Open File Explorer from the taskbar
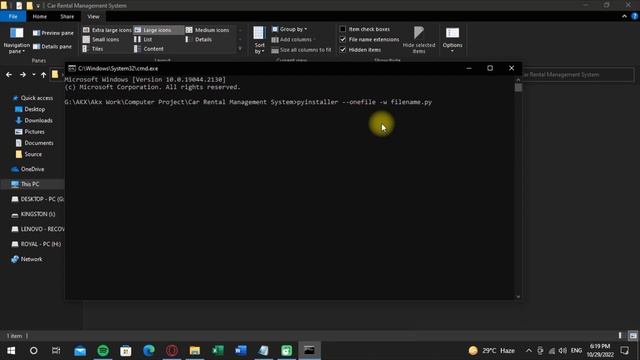The height and width of the screenshot is (360, 640). click(195, 351)
